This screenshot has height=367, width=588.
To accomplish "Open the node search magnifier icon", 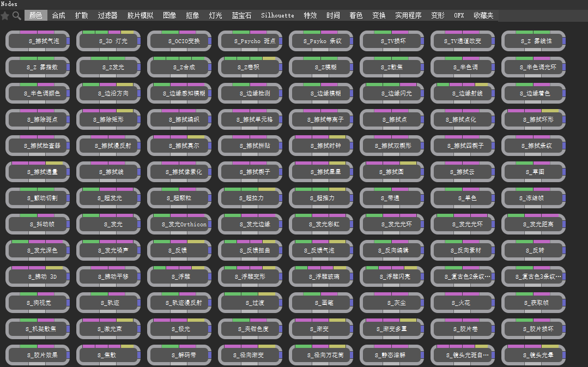I will tap(16, 16).
